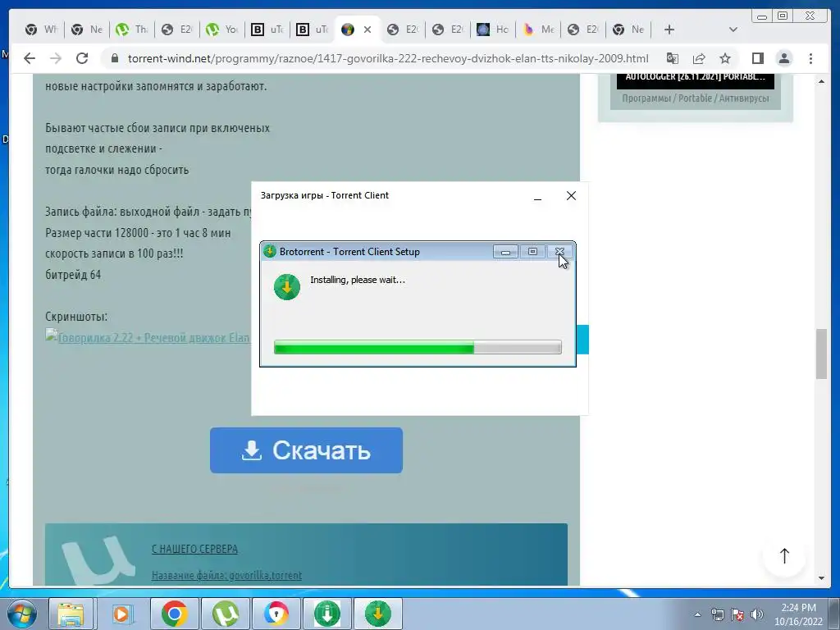Minimize the Brotorrent Setup dialog
840x630 pixels.
[505, 251]
